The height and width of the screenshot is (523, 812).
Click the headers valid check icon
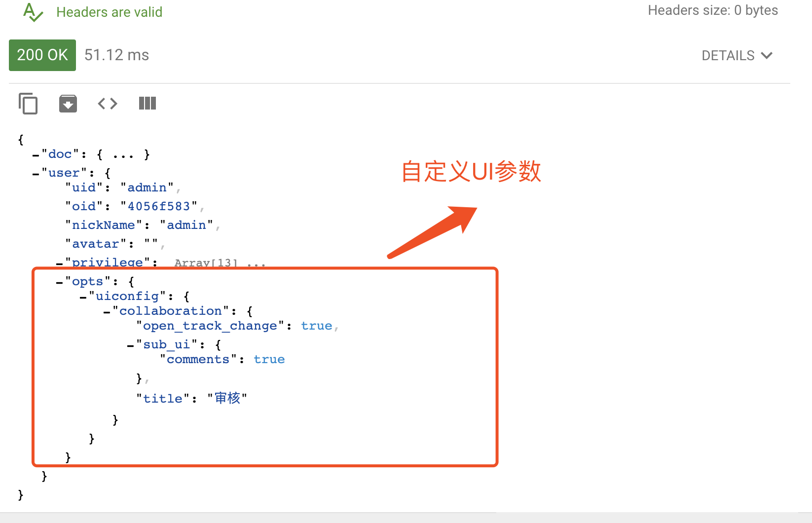coord(33,12)
